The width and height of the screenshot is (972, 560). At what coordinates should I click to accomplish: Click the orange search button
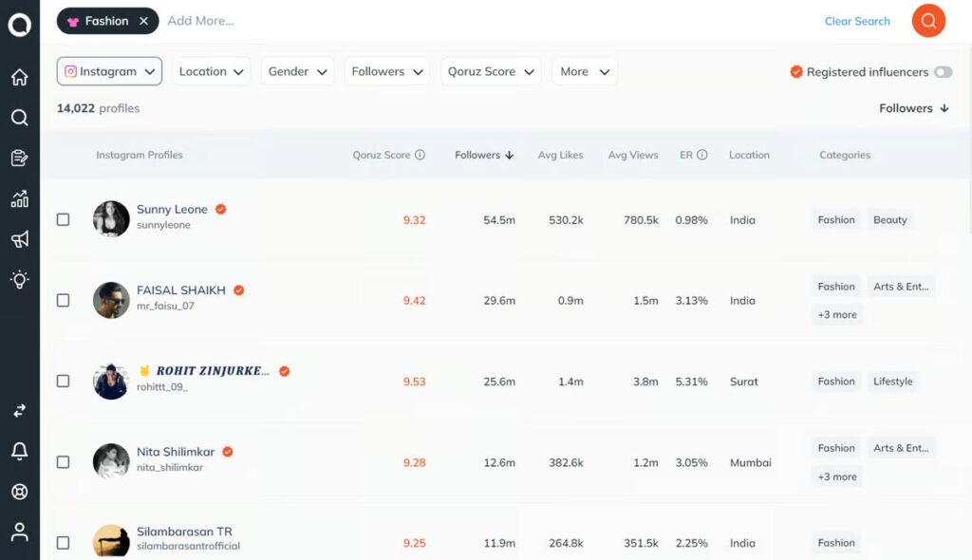coord(928,21)
